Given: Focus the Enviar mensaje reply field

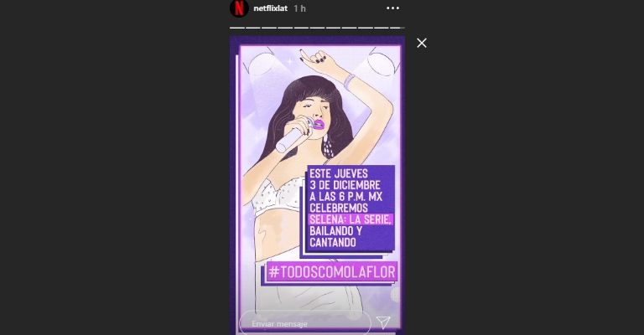Looking at the screenshot, I should pos(305,324).
